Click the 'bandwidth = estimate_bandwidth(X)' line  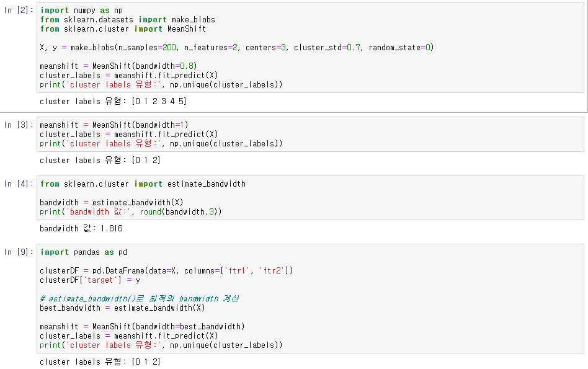click(112, 203)
